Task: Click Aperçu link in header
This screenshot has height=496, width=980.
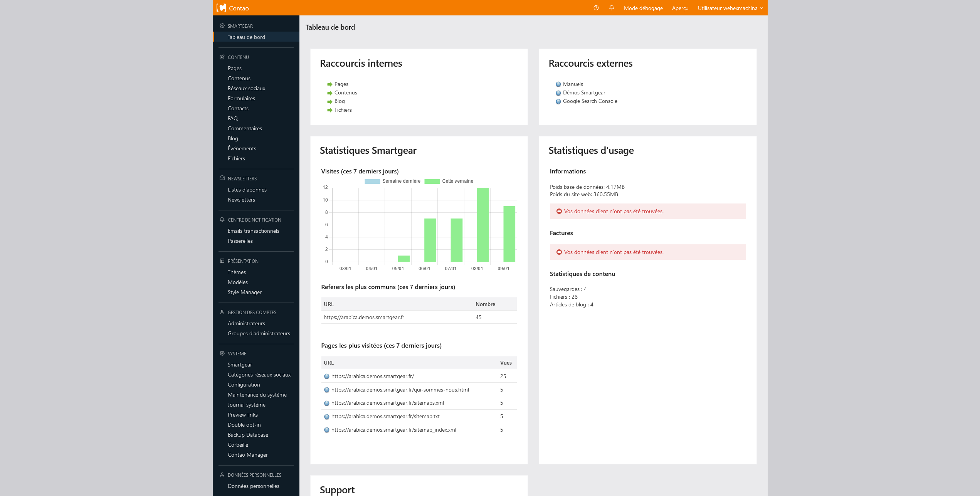Action: pyautogui.click(x=680, y=8)
